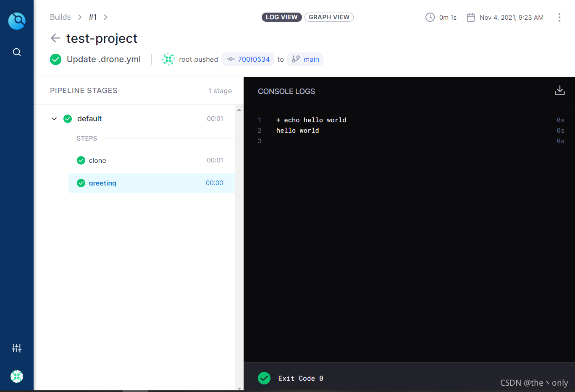Viewport: 575px width, 392px height.
Task: Click the commit icon beside 700f0534
Action: tap(231, 59)
